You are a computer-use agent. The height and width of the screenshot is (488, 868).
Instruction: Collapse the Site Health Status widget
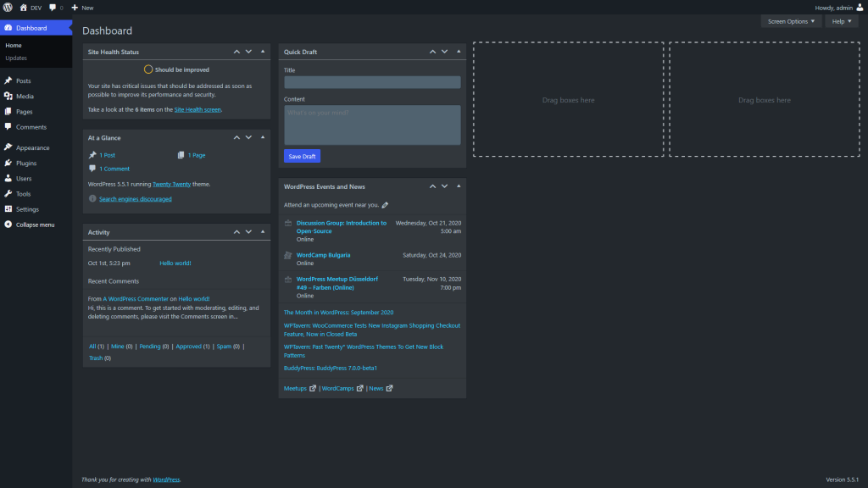[x=263, y=51]
